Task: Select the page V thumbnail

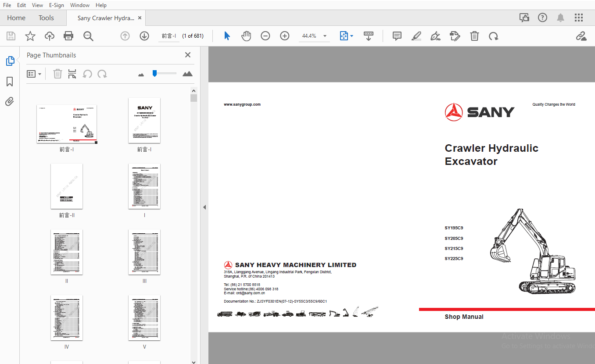Action: pyautogui.click(x=144, y=318)
